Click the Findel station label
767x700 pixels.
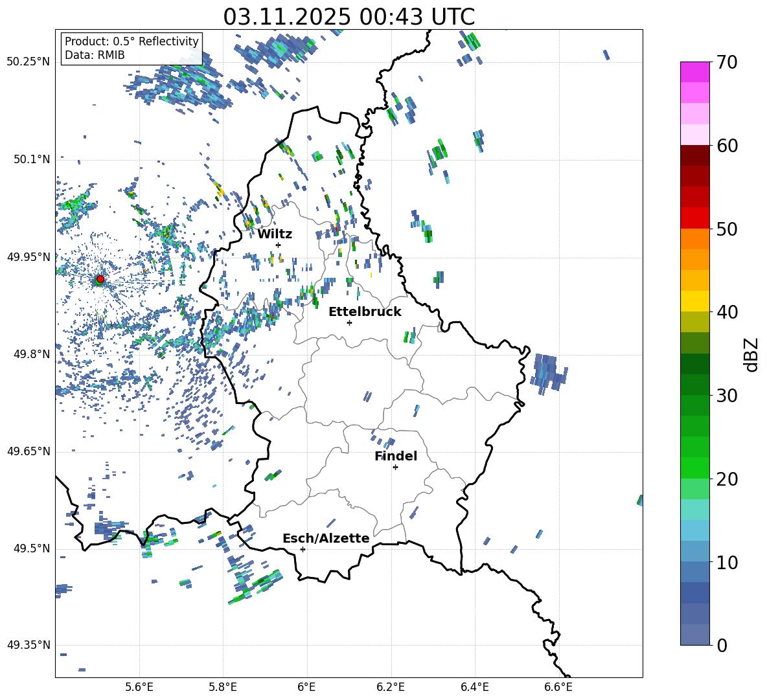point(396,456)
